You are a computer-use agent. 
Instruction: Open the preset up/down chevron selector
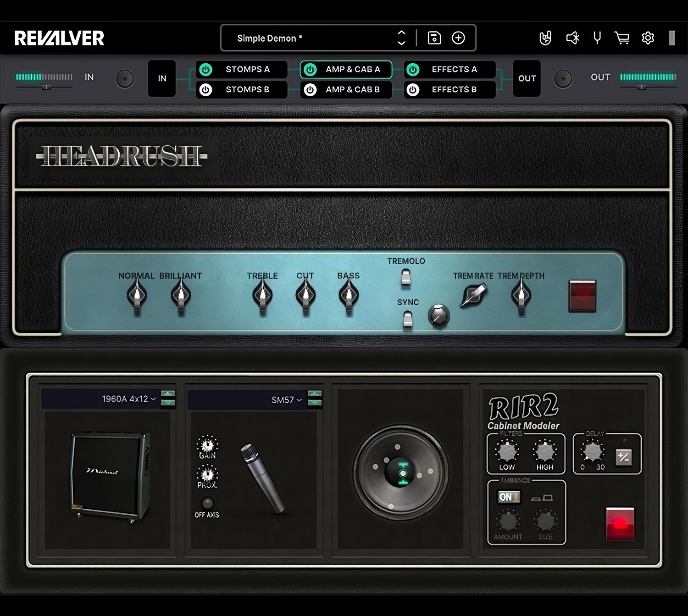(x=401, y=38)
